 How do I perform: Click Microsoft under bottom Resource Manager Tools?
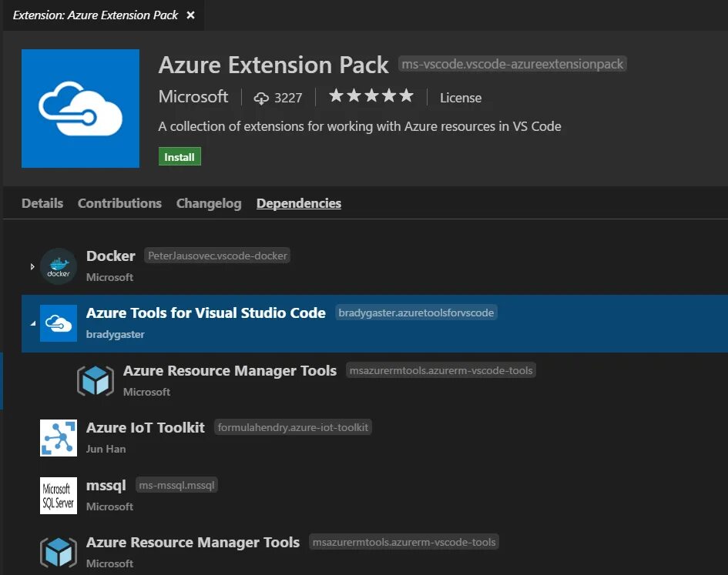pos(109,563)
